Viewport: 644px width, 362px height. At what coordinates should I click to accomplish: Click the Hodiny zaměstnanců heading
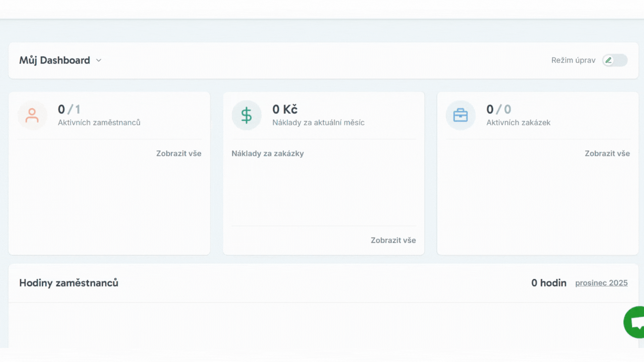tap(69, 283)
